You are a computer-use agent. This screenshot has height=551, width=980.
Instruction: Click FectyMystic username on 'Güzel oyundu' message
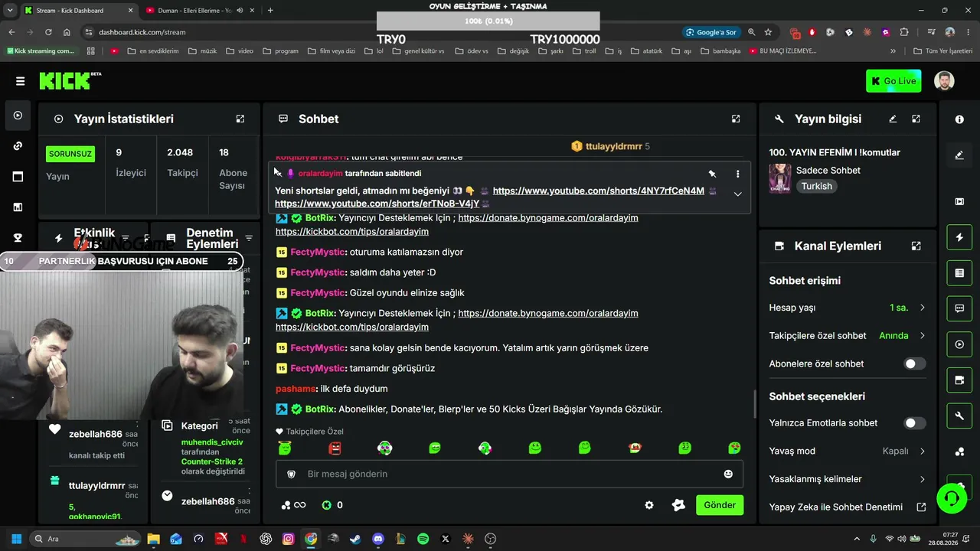(x=317, y=293)
